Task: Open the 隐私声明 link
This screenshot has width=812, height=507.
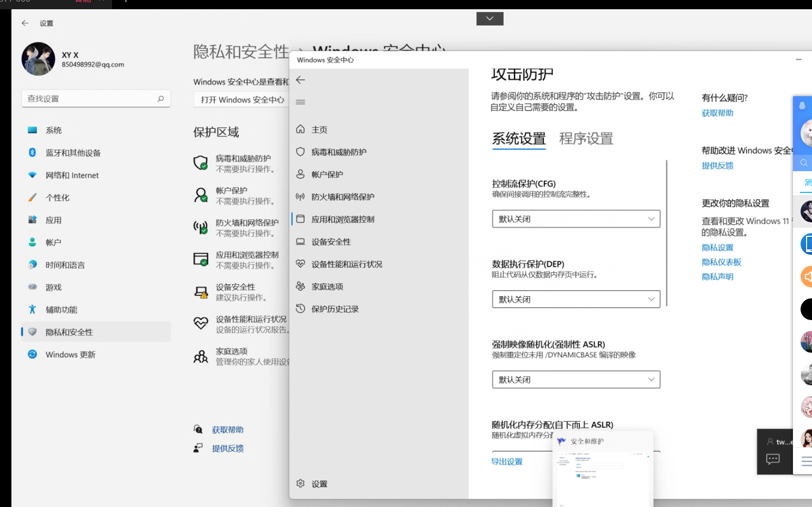Action: 717,277
